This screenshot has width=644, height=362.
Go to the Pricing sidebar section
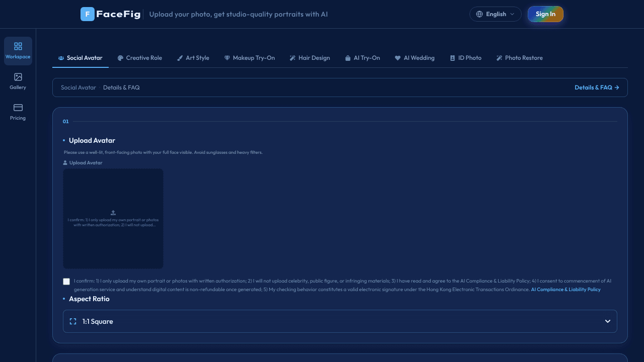click(18, 112)
